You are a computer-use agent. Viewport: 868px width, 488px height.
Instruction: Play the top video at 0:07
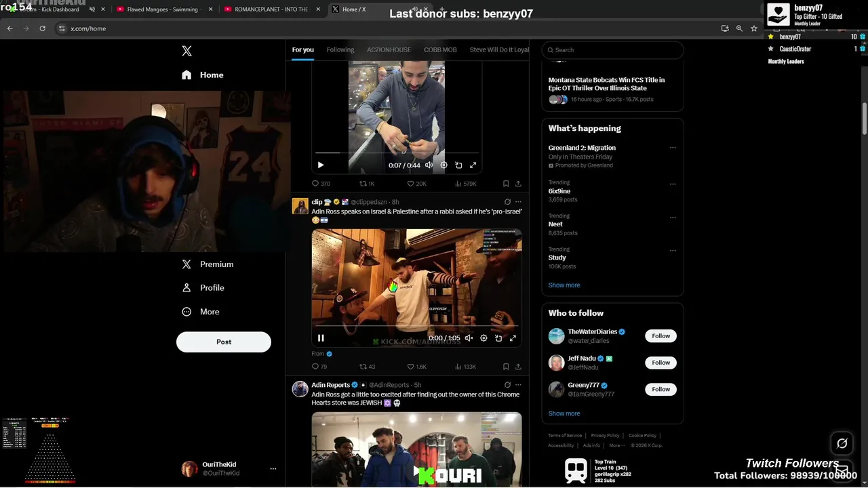[321, 165]
